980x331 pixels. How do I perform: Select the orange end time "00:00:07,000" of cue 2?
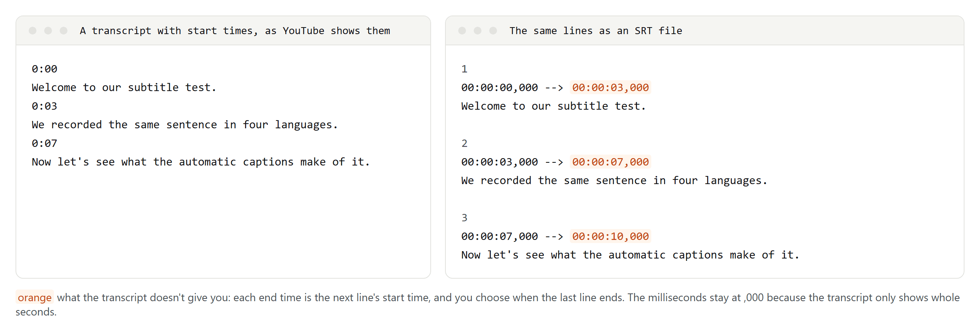(x=611, y=162)
